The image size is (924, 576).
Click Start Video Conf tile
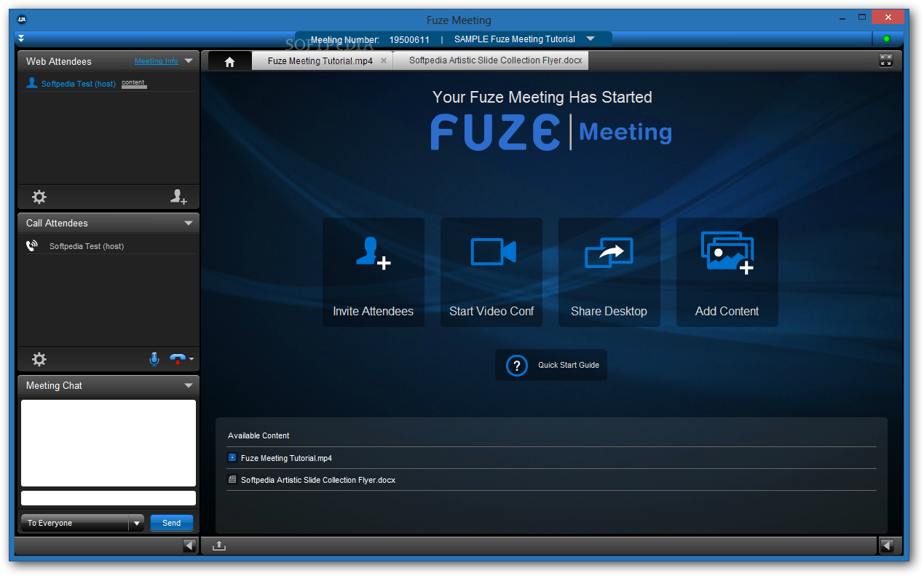pyautogui.click(x=491, y=272)
